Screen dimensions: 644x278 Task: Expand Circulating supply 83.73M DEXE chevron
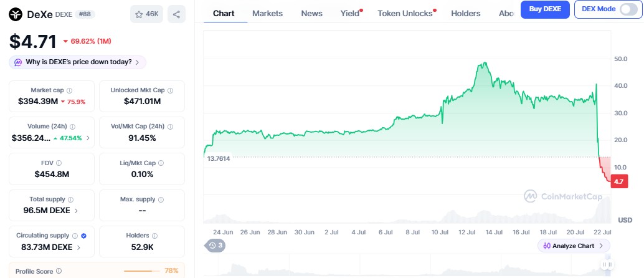click(x=78, y=247)
